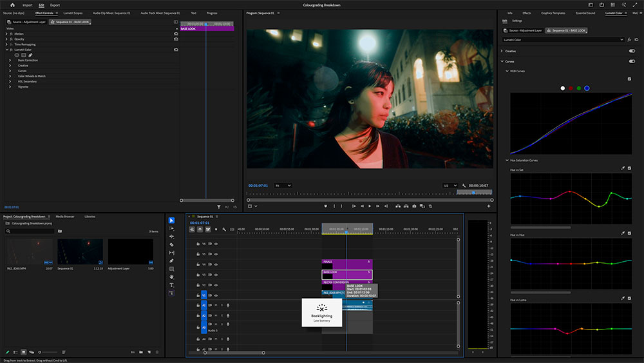Click the Home icon in the top bar

click(x=12, y=5)
